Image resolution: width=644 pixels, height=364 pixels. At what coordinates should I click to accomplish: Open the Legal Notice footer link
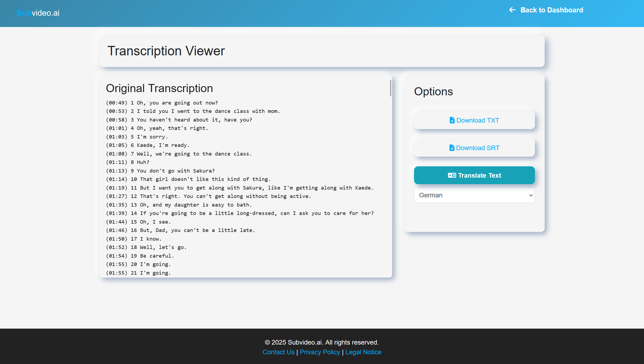tap(363, 352)
